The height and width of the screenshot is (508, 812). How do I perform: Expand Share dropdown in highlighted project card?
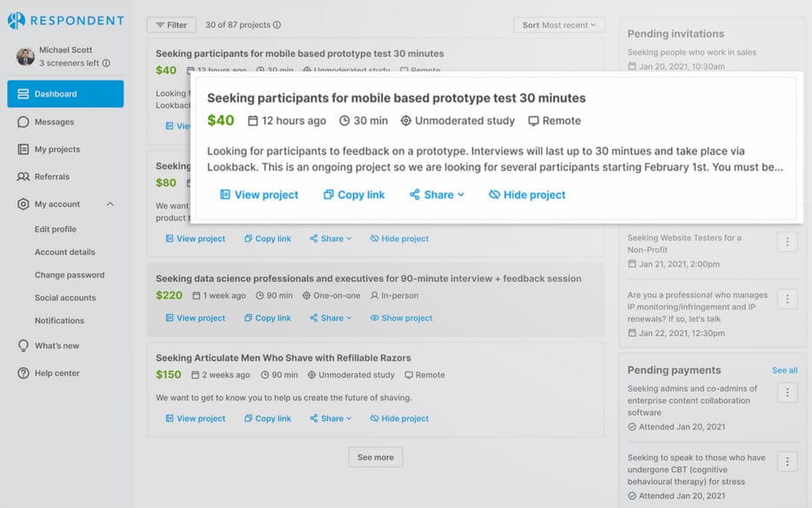coord(437,195)
